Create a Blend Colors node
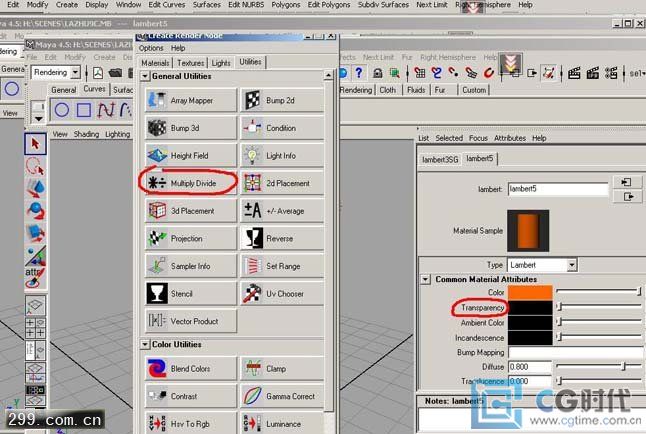 (191, 368)
